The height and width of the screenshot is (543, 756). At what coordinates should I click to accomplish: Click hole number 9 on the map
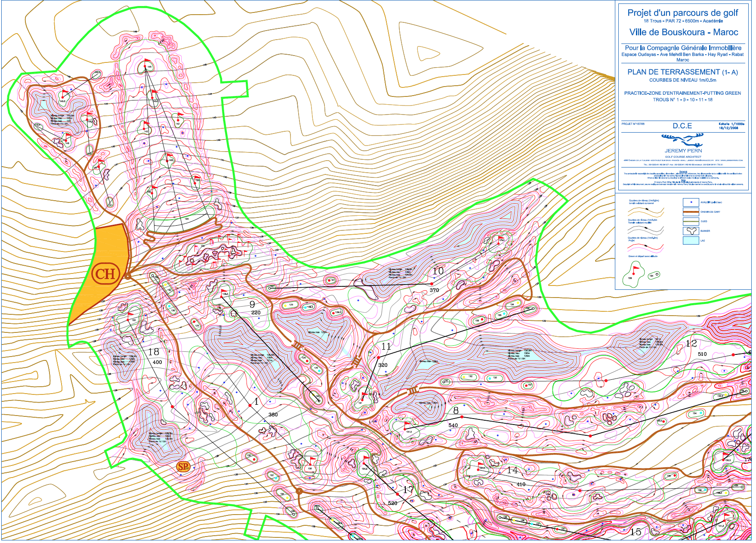[252, 304]
